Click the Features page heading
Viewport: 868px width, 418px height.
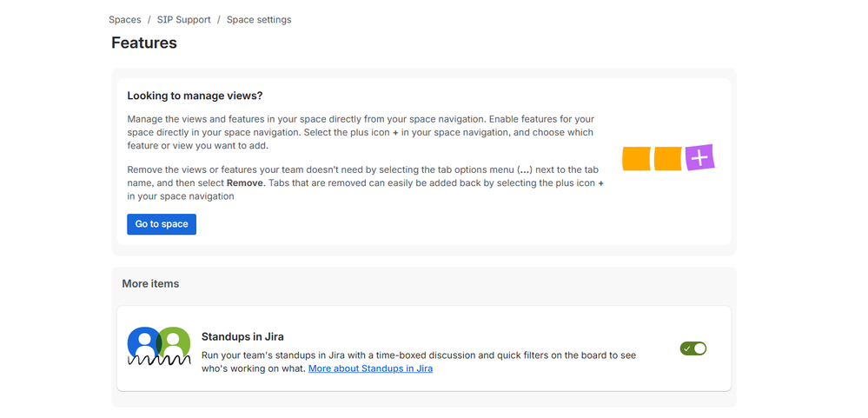[x=144, y=43]
